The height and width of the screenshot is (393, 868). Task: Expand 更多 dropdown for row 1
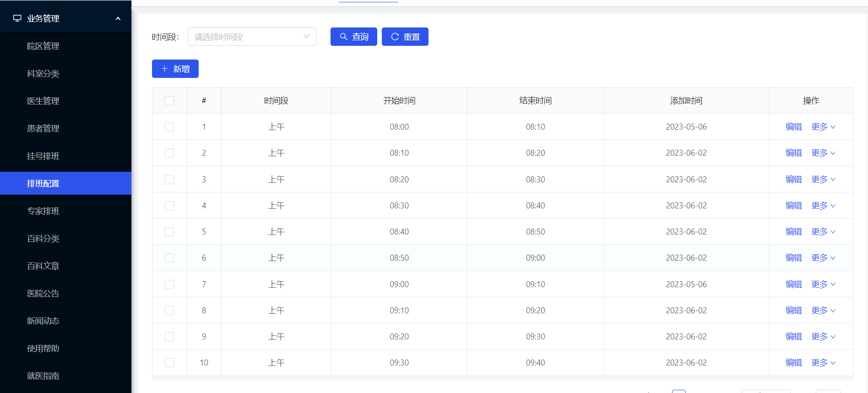coord(824,127)
